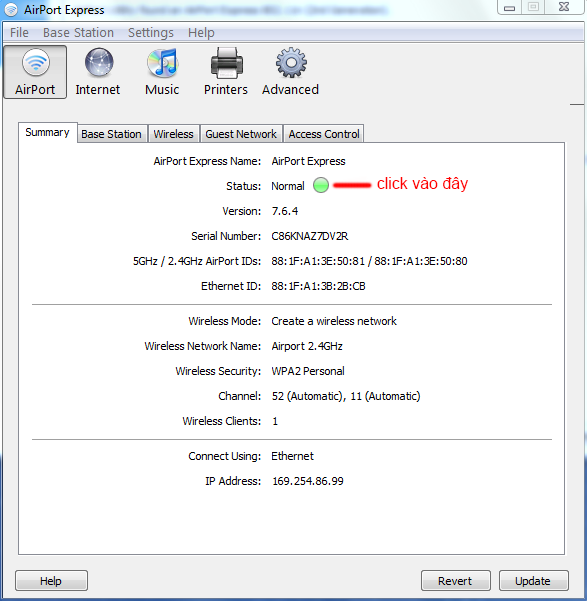Click WPA2 Personal security value
This screenshot has width=587, height=601.
coord(308,371)
